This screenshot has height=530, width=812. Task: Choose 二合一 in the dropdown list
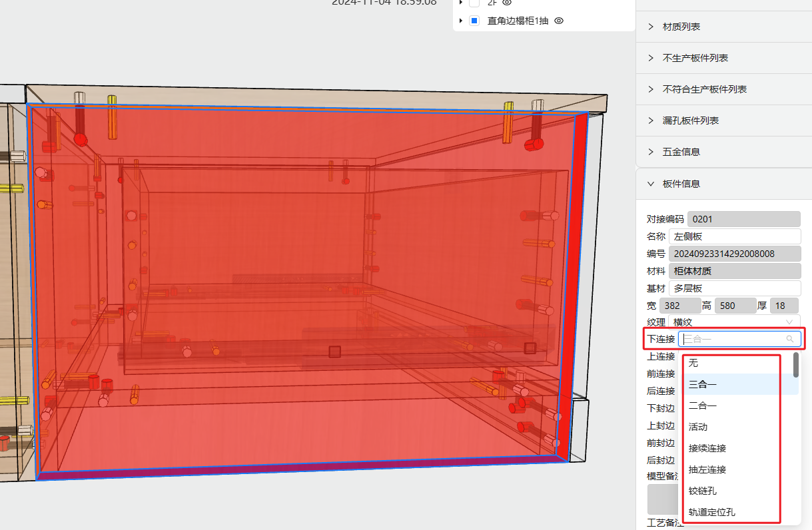(x=703, y=405)
